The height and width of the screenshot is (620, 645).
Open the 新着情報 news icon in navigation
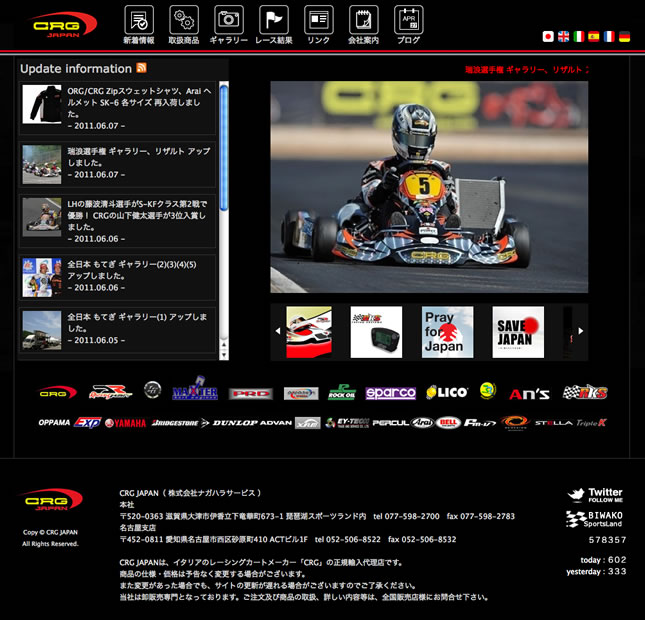point(139,25)
